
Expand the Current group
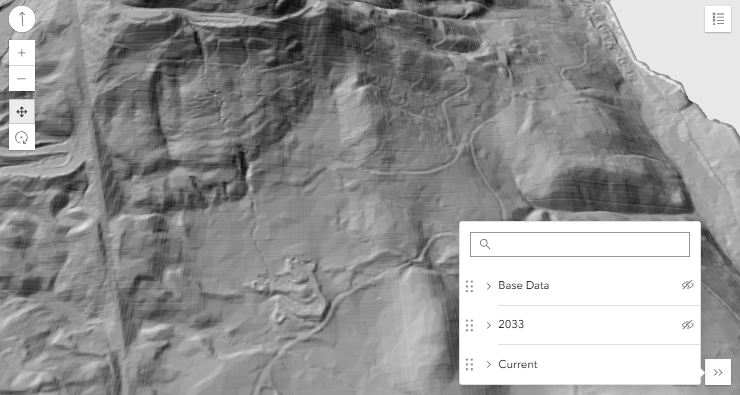[488, 364]
